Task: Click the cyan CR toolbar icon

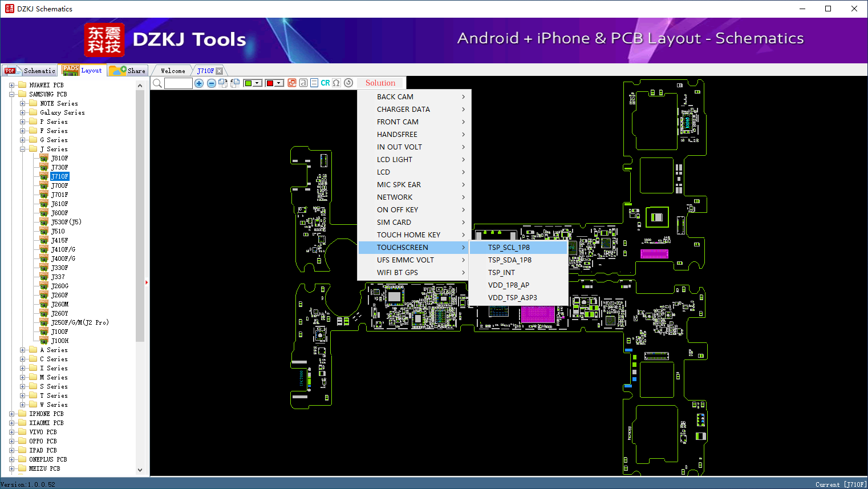Action: tap(325, 83)
